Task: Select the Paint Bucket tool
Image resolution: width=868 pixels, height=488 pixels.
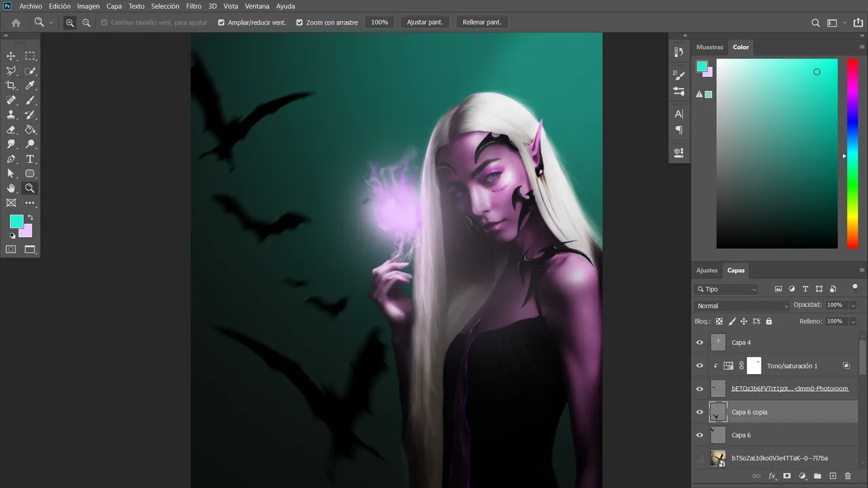Action: point(30,129)
